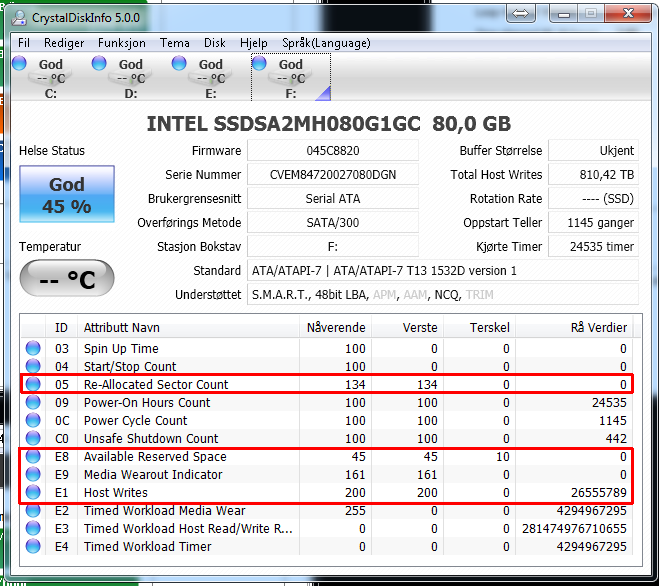Click the Understøttet features field
This screenshot has height=586, width=659.
[x=443, y=294]
